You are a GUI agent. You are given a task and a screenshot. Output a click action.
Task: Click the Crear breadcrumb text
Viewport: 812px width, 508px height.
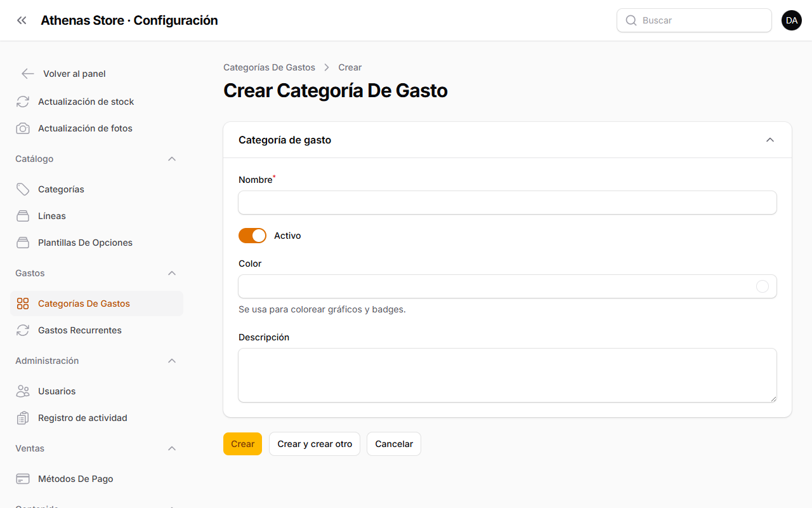point(350,67)
